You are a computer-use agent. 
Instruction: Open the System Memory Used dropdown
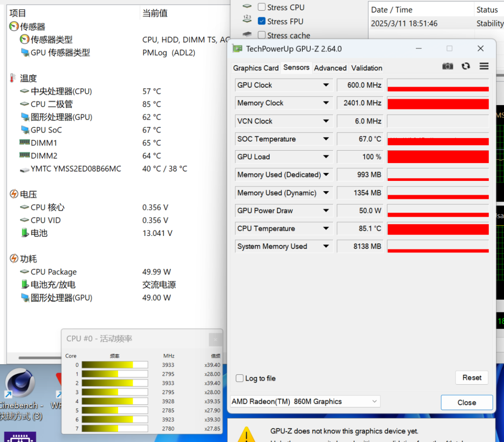[326, 246]
